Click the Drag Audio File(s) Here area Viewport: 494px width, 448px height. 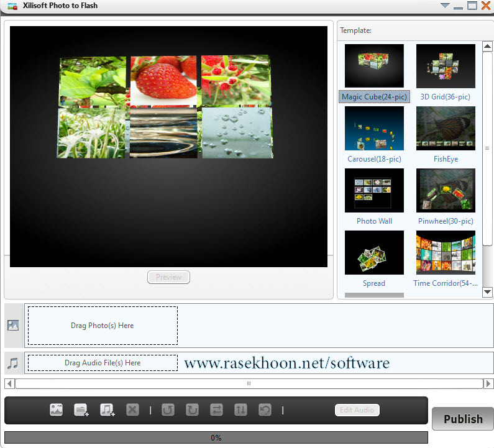103,363
